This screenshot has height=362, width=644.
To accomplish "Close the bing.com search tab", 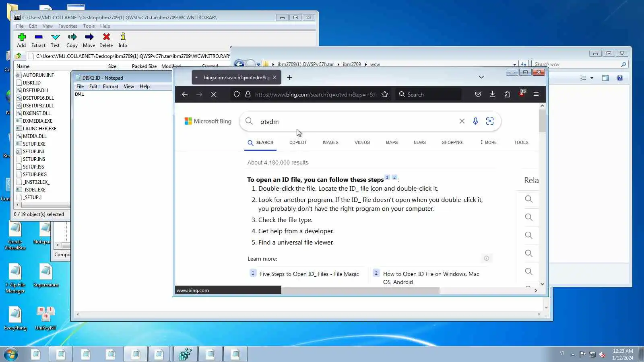I will 275,77.
